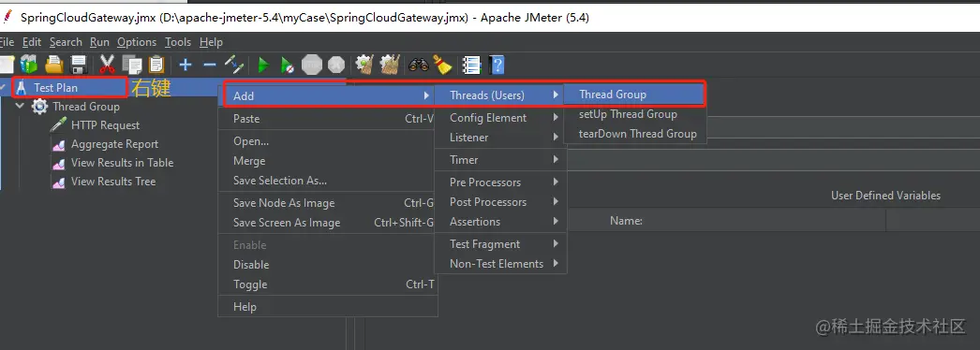The height and width of the screenshot is (350, 980).
Task: Choose Paste in the context menu
Action: pos(328,119)
